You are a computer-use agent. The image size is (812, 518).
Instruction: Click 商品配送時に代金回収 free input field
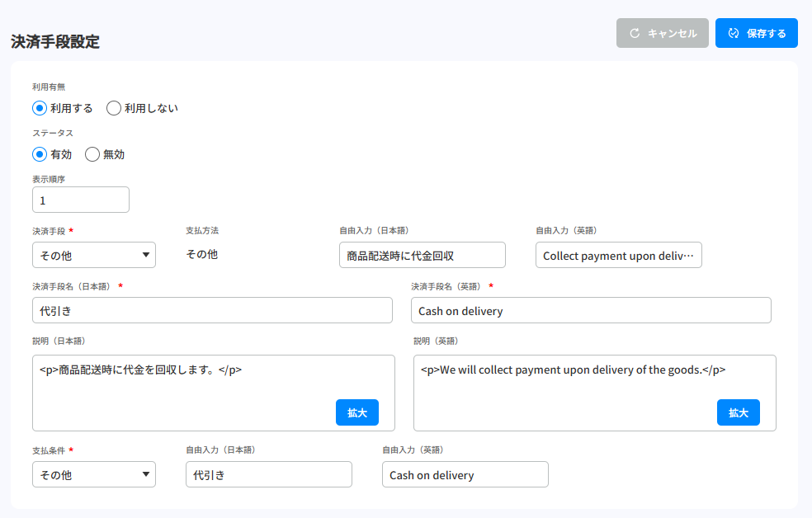click(422, 255)
